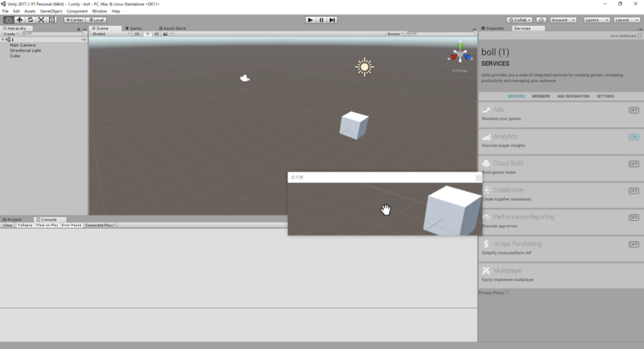Switch to the Inspector tab
Viewport: 644px width, 349px height.
[x=493, y=28]
